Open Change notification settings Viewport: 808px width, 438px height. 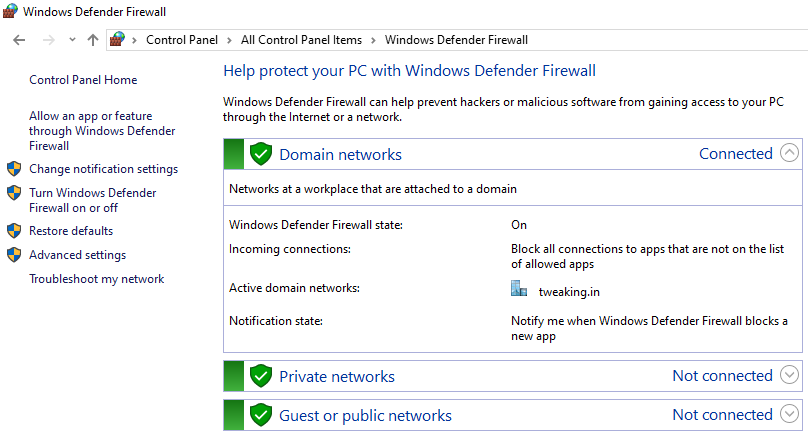[x=103, y=169]
